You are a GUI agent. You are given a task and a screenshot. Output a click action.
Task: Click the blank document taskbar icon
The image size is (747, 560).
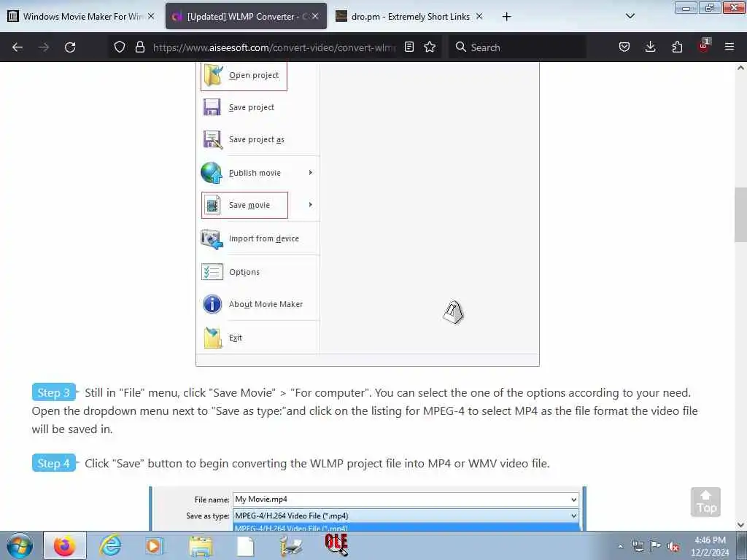pyautogui.click(x=245, y=545)
